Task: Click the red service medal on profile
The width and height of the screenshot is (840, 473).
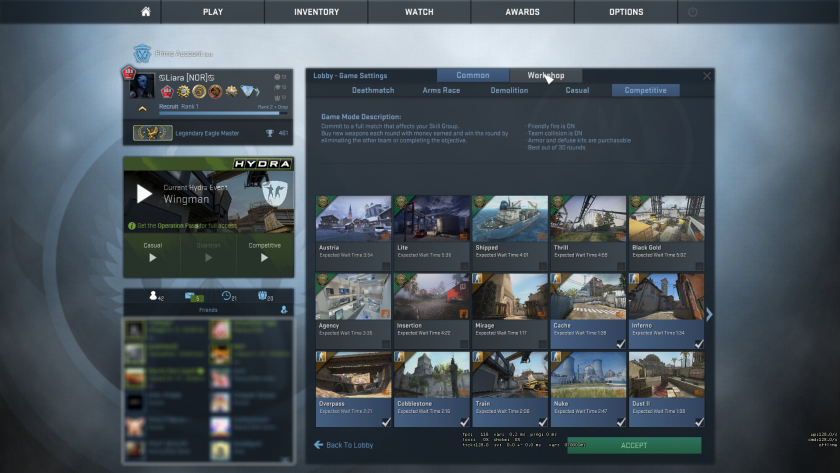Action: point(167,92)
